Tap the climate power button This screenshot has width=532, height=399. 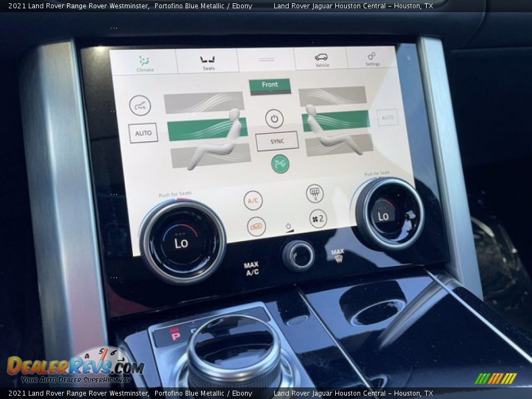coord(274,119)
